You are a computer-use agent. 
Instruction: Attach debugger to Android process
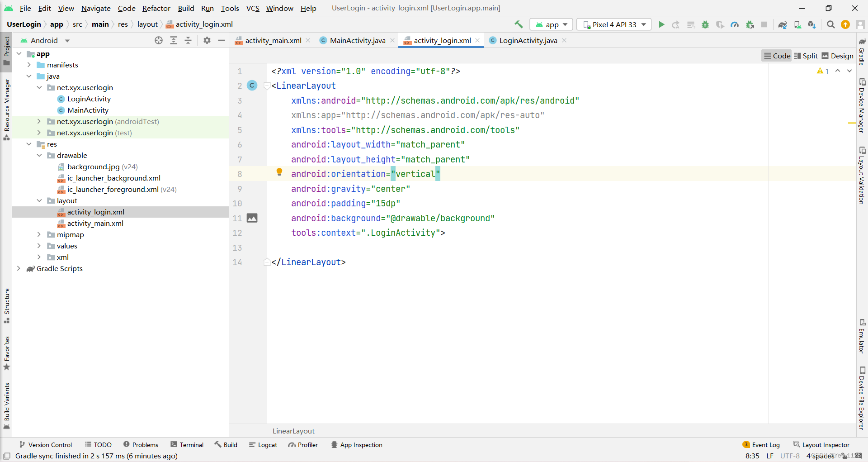tap(750, 24)
